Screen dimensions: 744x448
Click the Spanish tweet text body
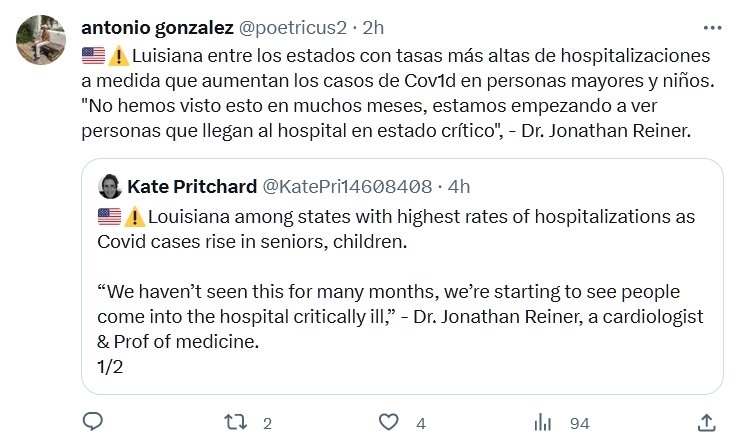(400, 92)
